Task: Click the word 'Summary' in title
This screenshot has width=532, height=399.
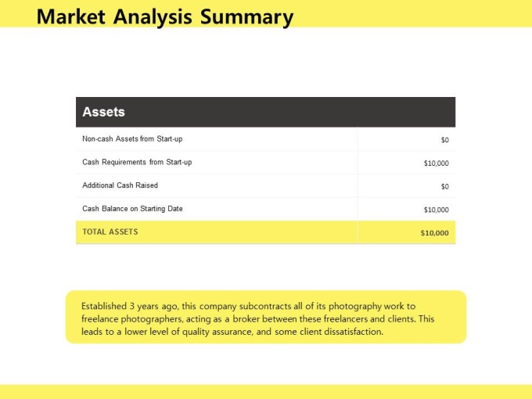Action: pyautogui.click(x=246, y=17)
